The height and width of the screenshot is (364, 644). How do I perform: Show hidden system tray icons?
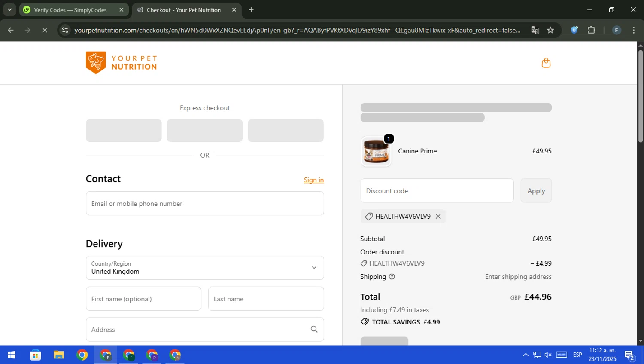(526, 355)
